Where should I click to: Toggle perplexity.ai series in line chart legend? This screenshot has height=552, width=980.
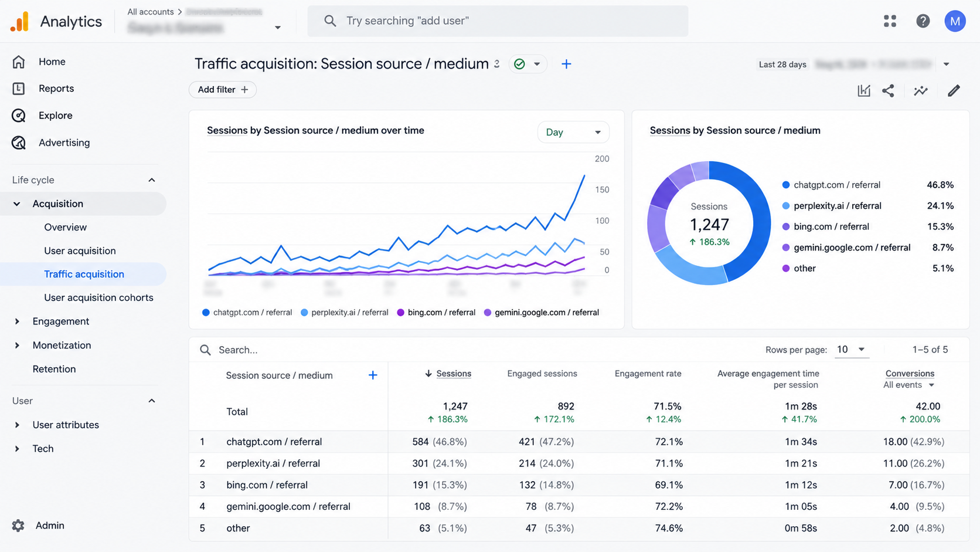(345, 313)
